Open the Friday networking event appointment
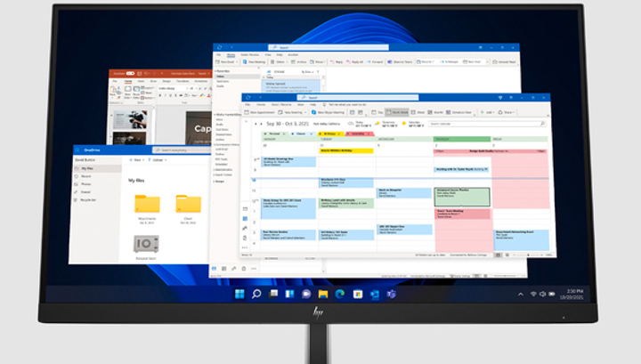The height and width of the screenshot is (364, 641). 522,239
